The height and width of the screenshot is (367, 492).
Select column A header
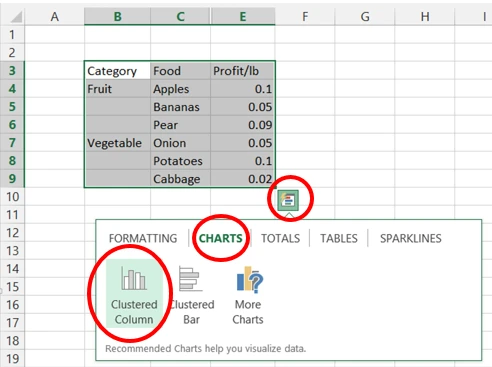tap(54, 16)
